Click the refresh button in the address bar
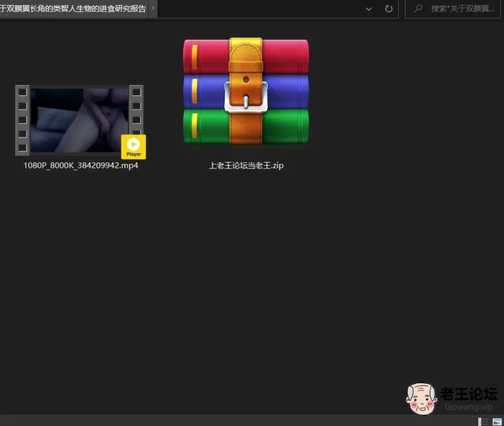Image resolution: width=504 pixels, height=426 pixels. pos(389,9)
